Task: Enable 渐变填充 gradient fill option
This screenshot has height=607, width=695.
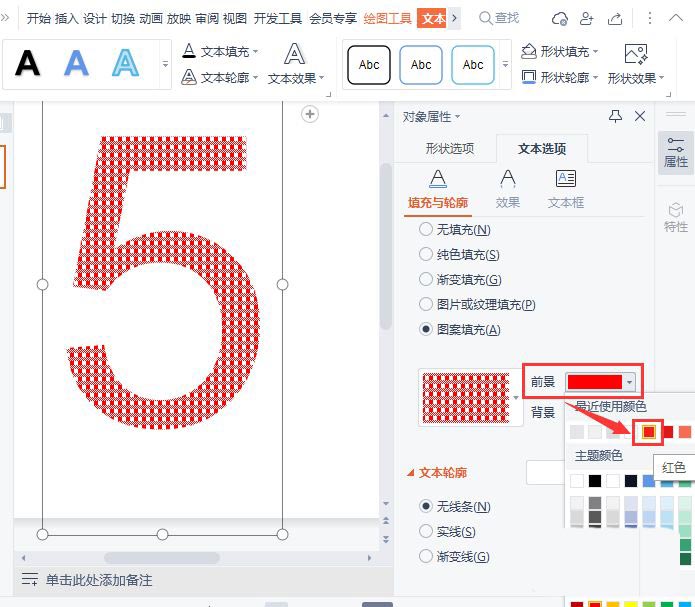Action: [426, 280]
